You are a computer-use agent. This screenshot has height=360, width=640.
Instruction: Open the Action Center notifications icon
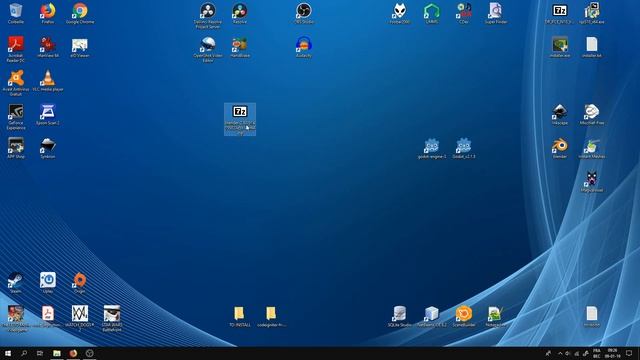pyautogui.click(x=629, y=353)
